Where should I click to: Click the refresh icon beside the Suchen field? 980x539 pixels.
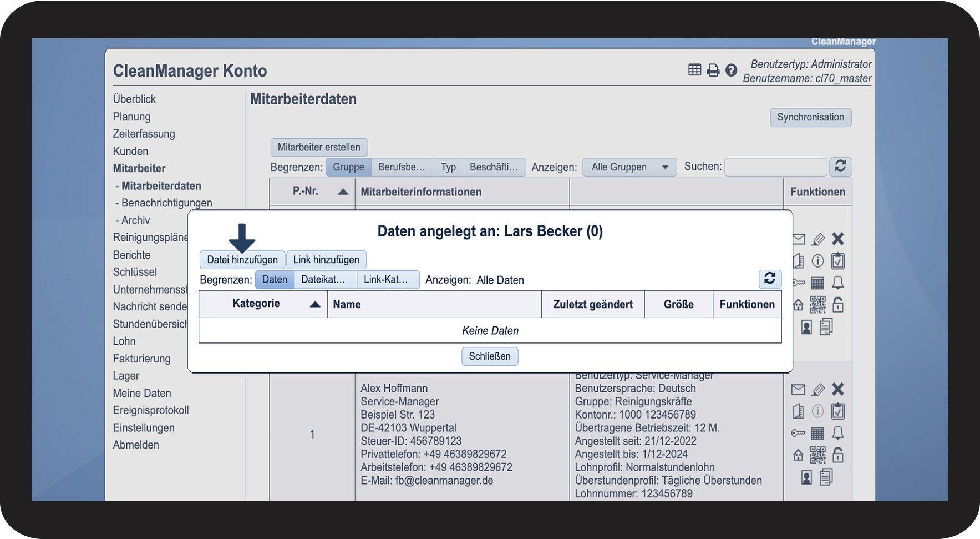coord(840,167)
